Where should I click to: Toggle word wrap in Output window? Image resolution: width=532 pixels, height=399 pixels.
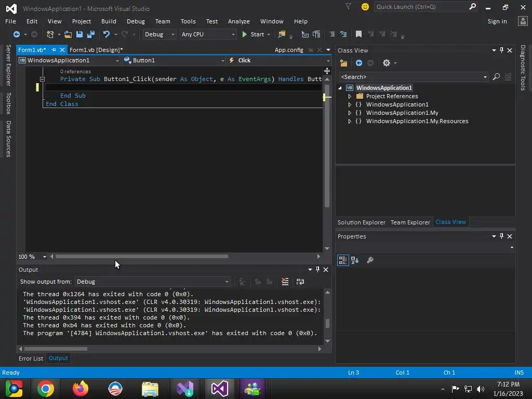[x=300, y=282]
